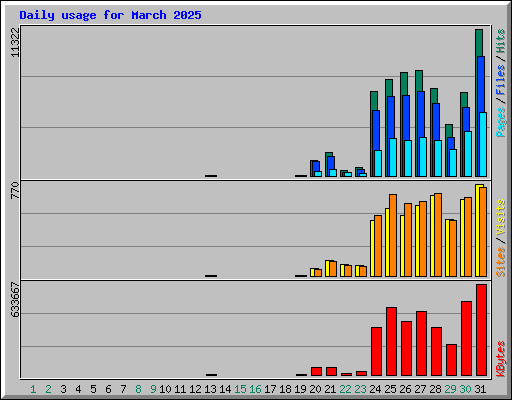512x400 pixels.
Task: Select day 29 on the x-axis
Action: click(x=450, y=389)
